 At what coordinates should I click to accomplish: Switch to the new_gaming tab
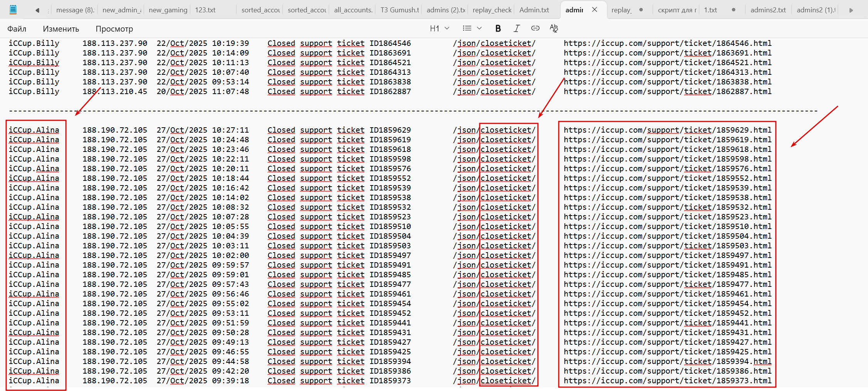[x=168, y=10]
